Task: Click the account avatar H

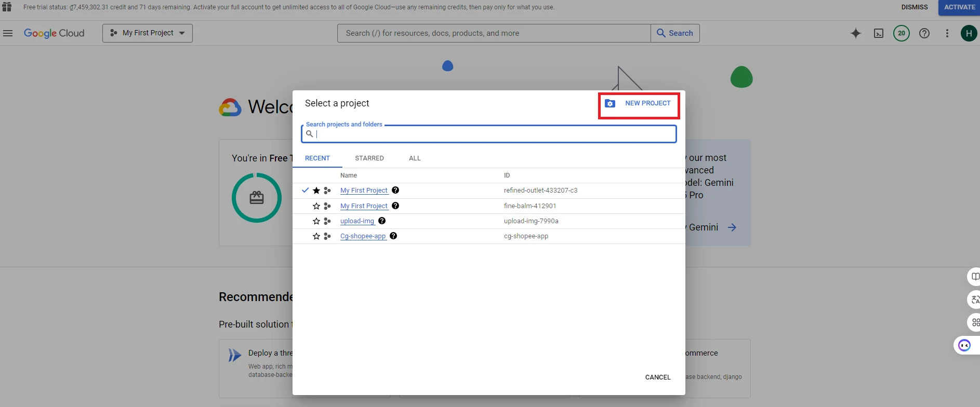Action: (969, 33)
